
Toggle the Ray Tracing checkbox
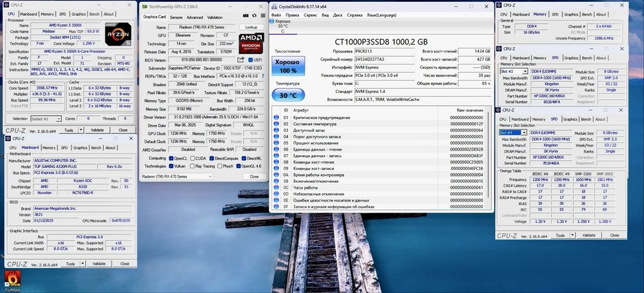tap(192, 166)
